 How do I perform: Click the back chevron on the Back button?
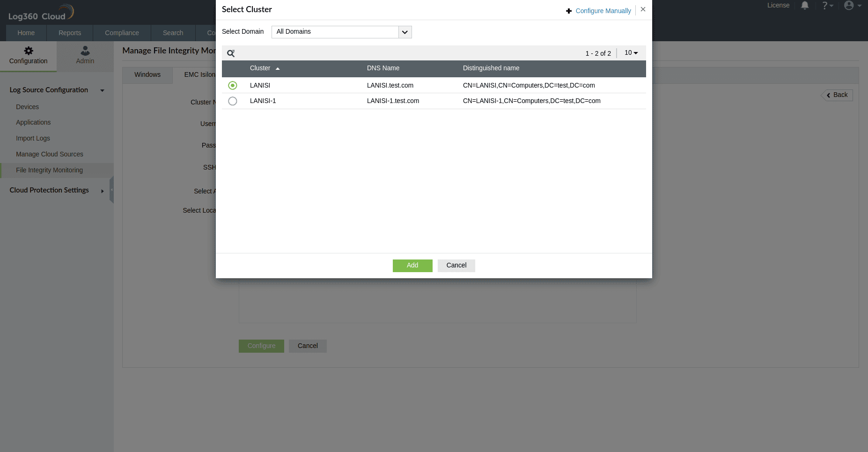coord(829,95)
